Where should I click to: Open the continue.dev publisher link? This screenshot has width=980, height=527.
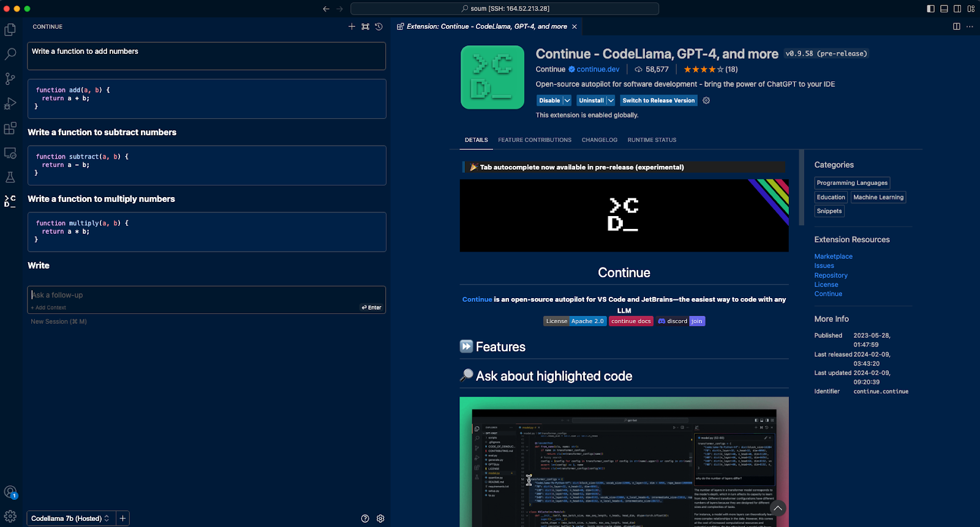point(598,69)
